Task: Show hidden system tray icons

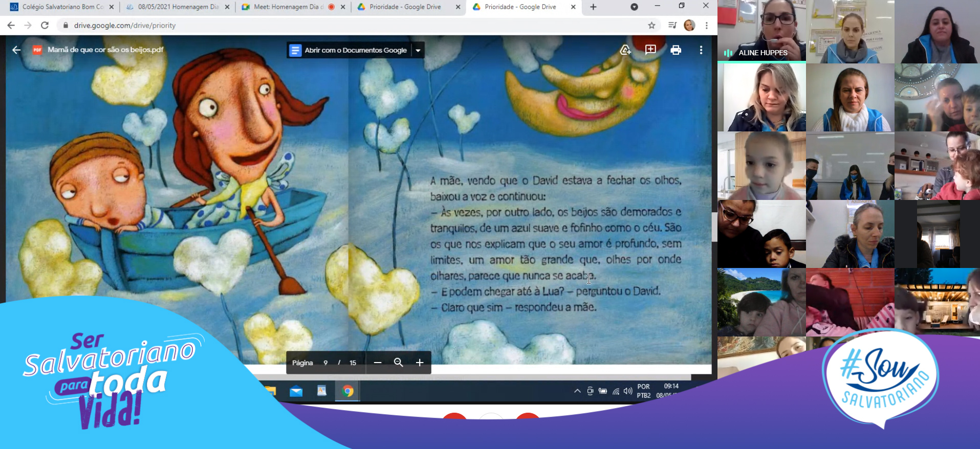Action: click(577, 391)
